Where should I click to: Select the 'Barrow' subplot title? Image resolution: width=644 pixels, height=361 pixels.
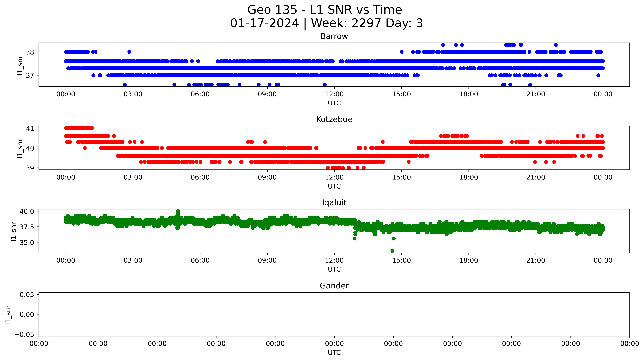coord(334,36)
